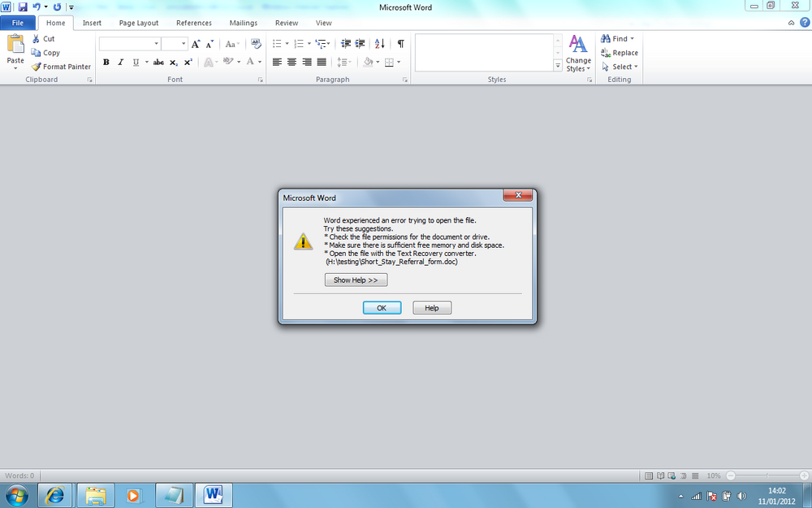This screenshot has width=812, height=508.
Task: Click the volume speaker tray icon
Action: (741, 496)
